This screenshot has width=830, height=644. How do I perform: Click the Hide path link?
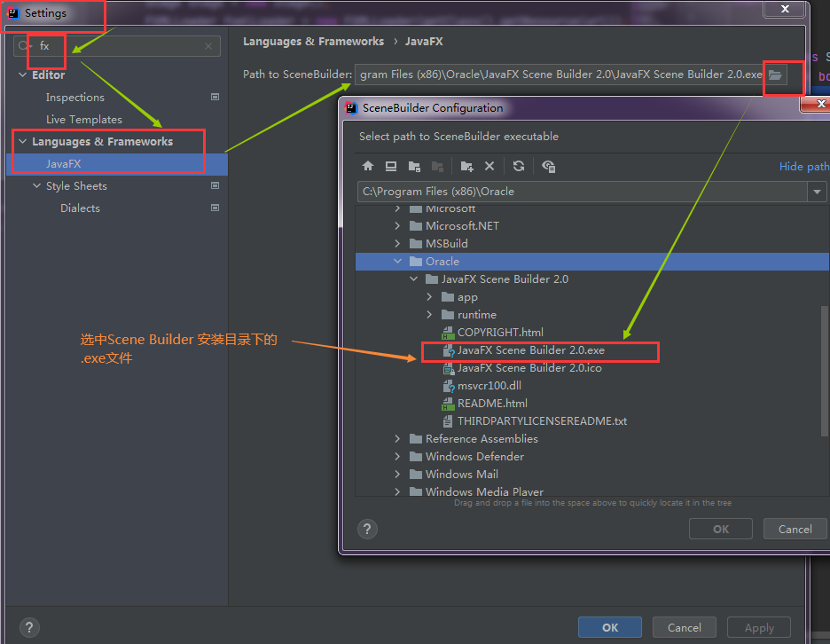pos(803,166)
